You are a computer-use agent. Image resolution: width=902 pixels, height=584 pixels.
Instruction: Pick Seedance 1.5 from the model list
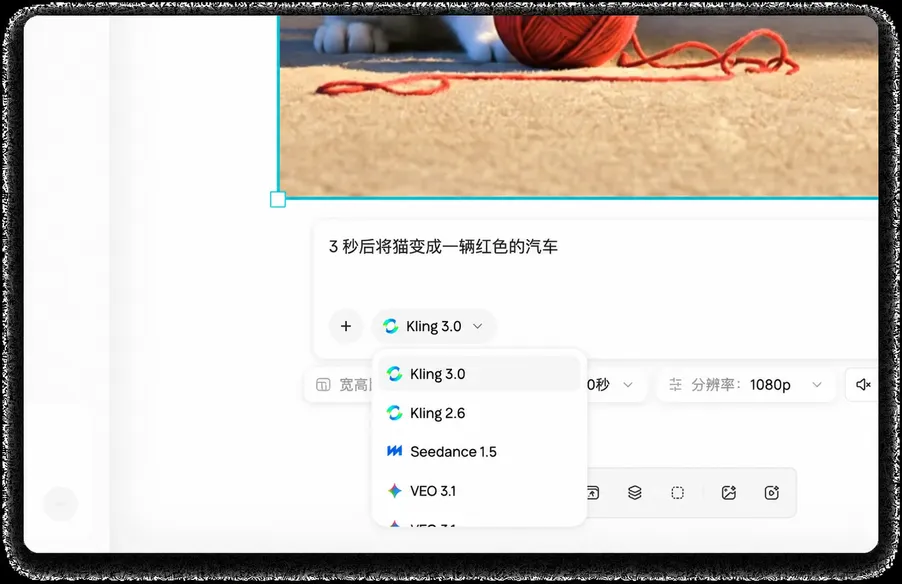(479, 452)
